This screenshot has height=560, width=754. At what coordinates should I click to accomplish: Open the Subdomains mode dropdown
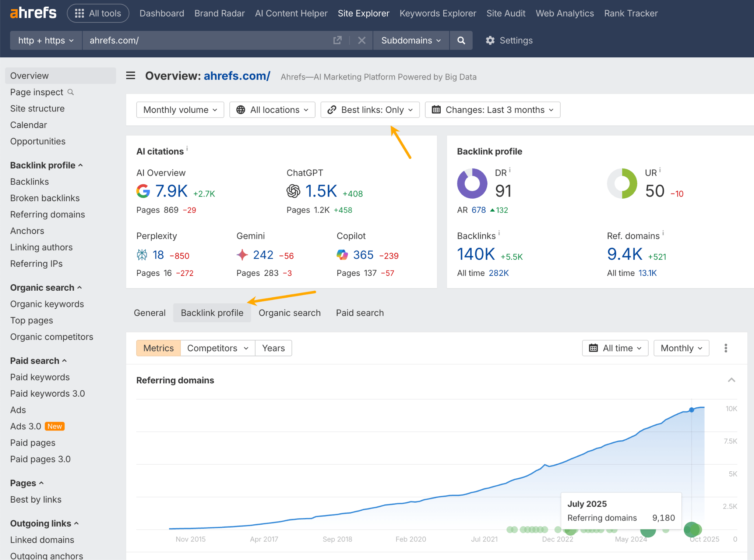click(x=411, y=40)
